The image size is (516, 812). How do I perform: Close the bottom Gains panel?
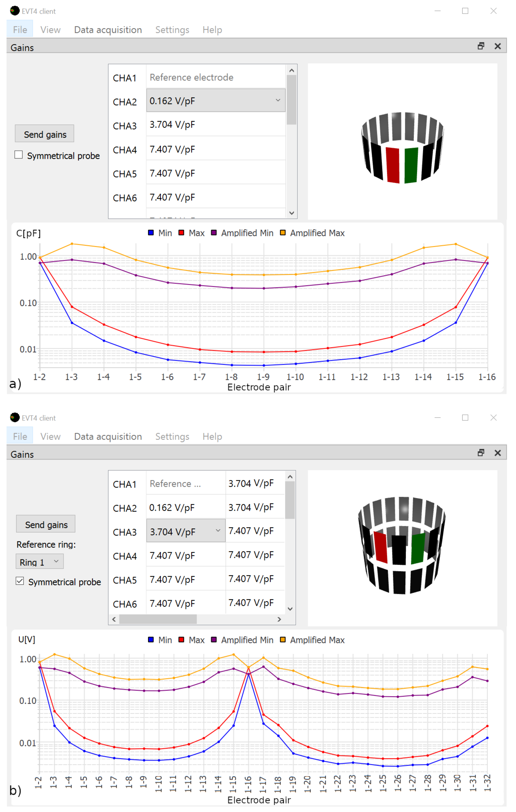click(497, 453)
